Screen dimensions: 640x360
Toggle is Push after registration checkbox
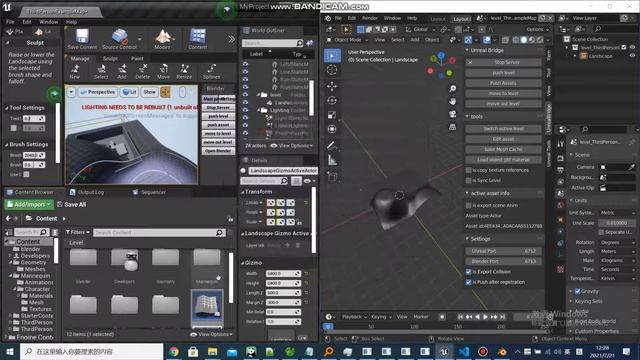click(x=469, y=282)
